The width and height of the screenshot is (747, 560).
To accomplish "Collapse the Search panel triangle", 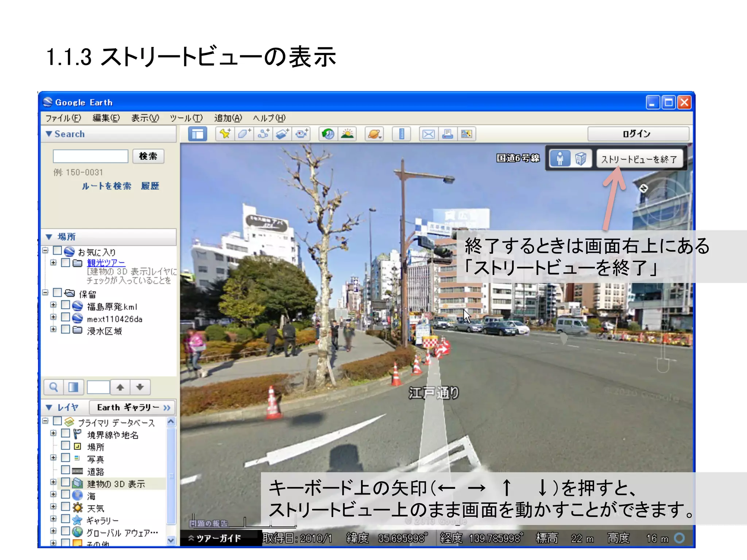I will click(x=49, y=134).
